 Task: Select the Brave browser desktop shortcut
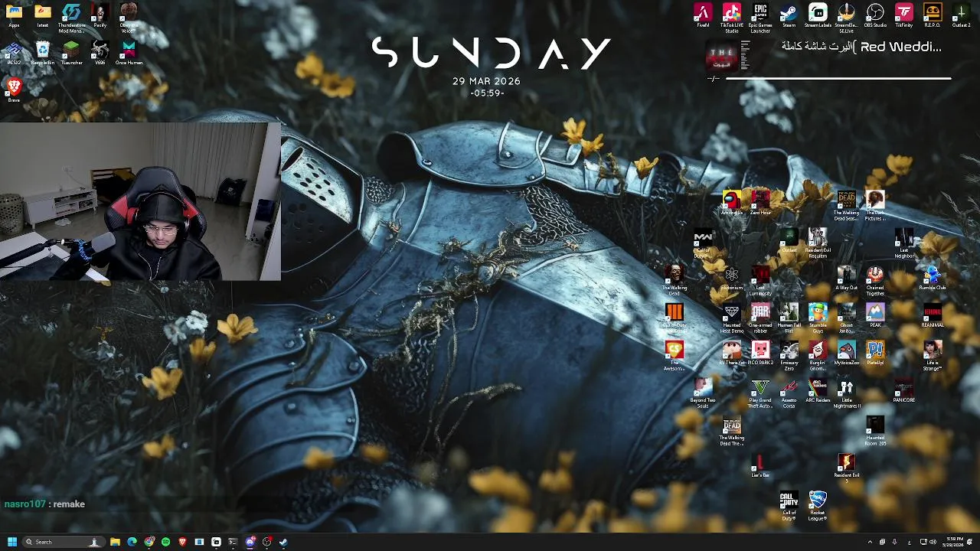coord(14,90)
